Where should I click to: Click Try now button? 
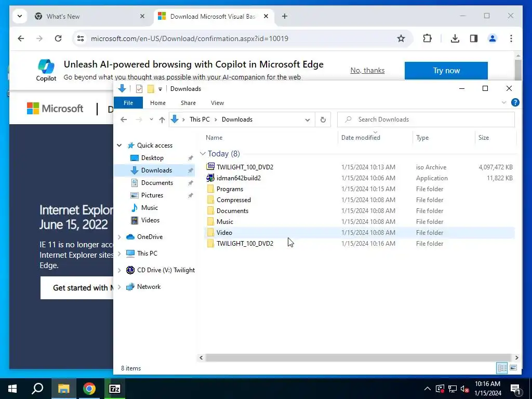point(446,71)
